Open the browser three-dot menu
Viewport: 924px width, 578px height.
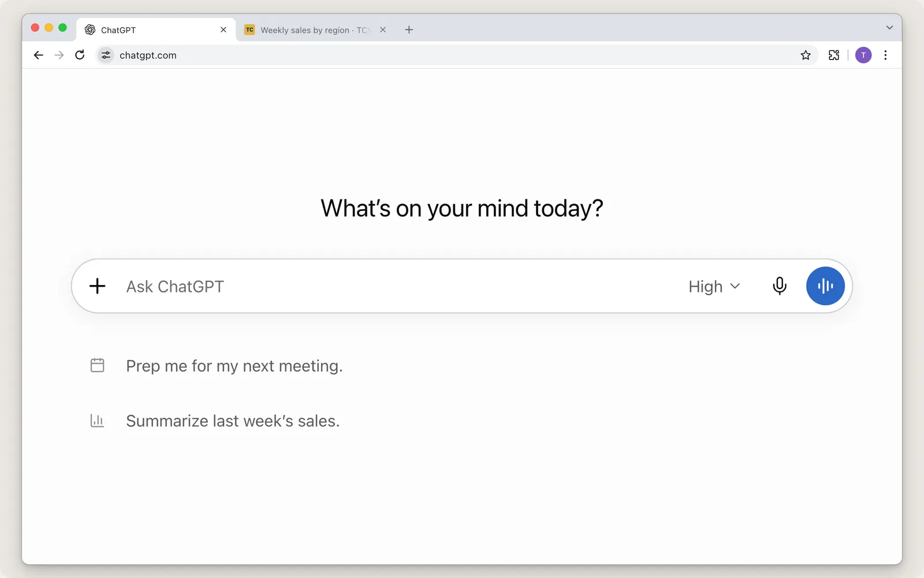point(885,55)
